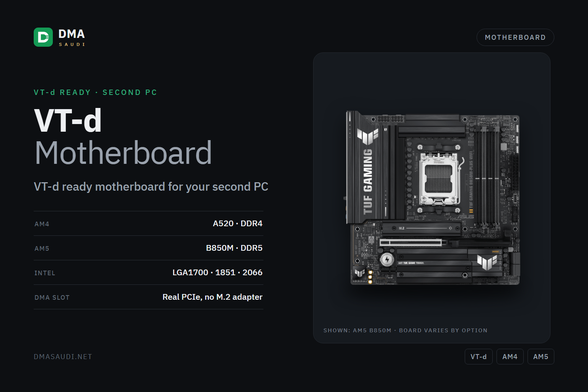588x392 pixels.
Task: Click the 'LGA1700 · 1851 · 2066' spec value
Action: tap(217, 273)
